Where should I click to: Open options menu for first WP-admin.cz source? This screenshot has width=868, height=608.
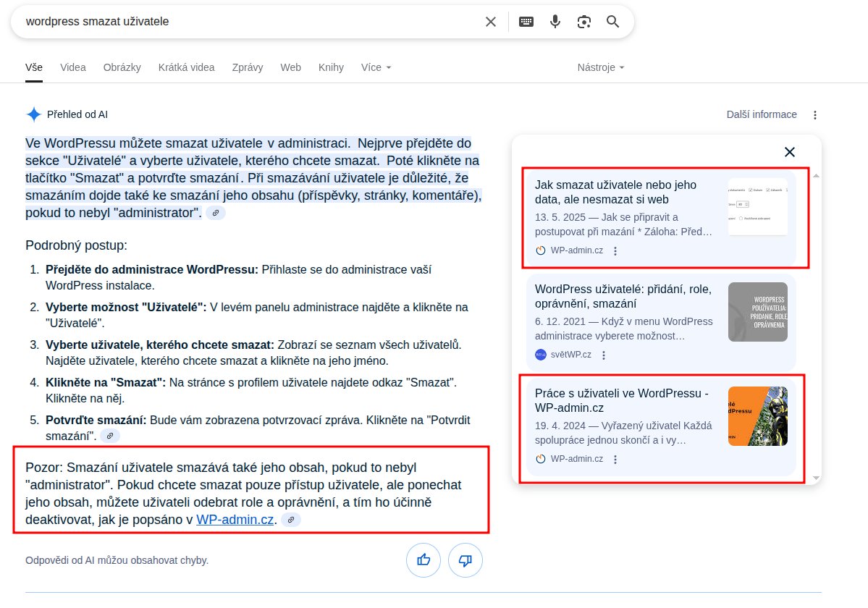[615, 250]
